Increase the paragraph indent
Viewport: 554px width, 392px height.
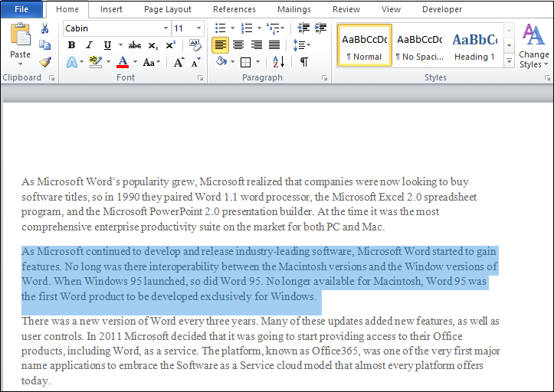[x=320, y=28]
